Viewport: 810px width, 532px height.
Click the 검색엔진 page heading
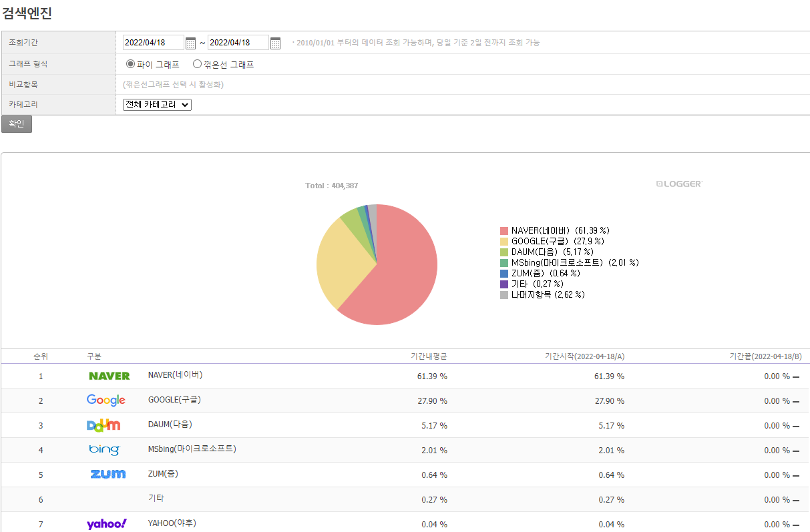(x=27, y=12)
